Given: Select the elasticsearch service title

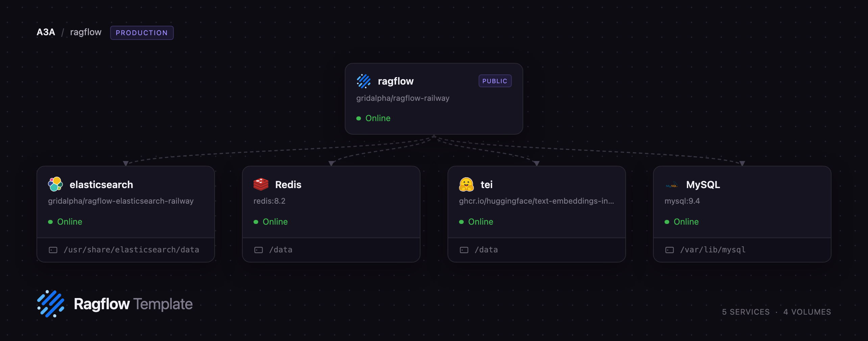Looking at the screenshot, I should coord(101,185).
